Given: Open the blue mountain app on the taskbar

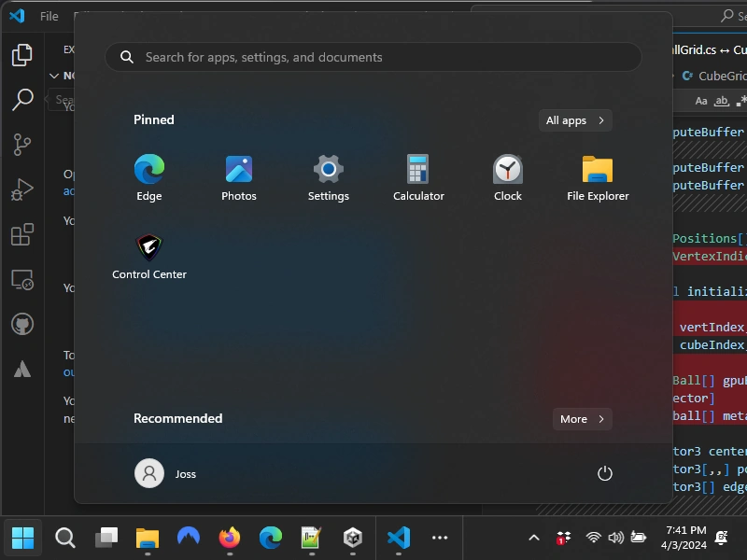Looking at the screenshot, I should [189, 539].
